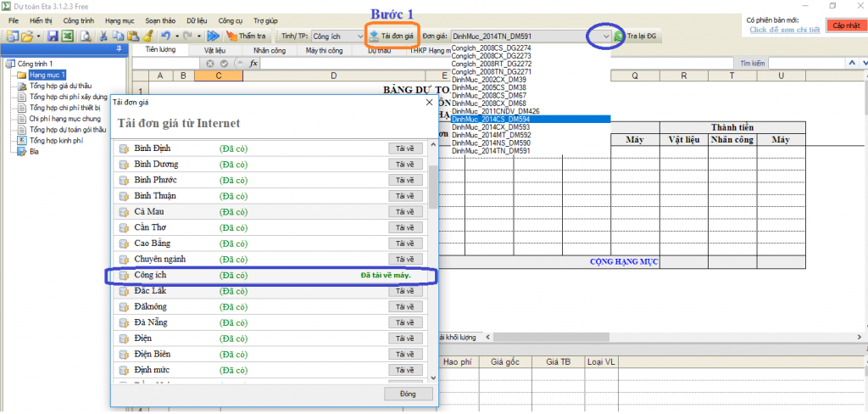Image resolution: width=868 pixels, height=414 pixels.
Task: Click the Save floppy disk icon
Action: [53, 36]
